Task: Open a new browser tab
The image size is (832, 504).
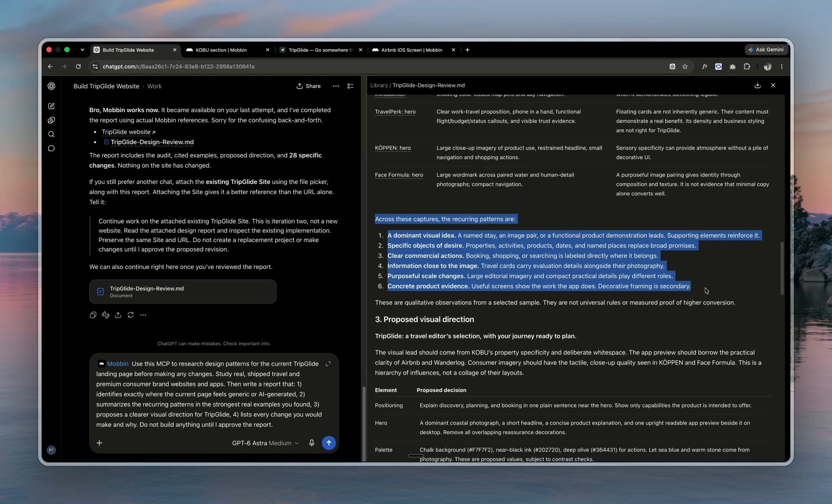Action: [x=467, y=50]
